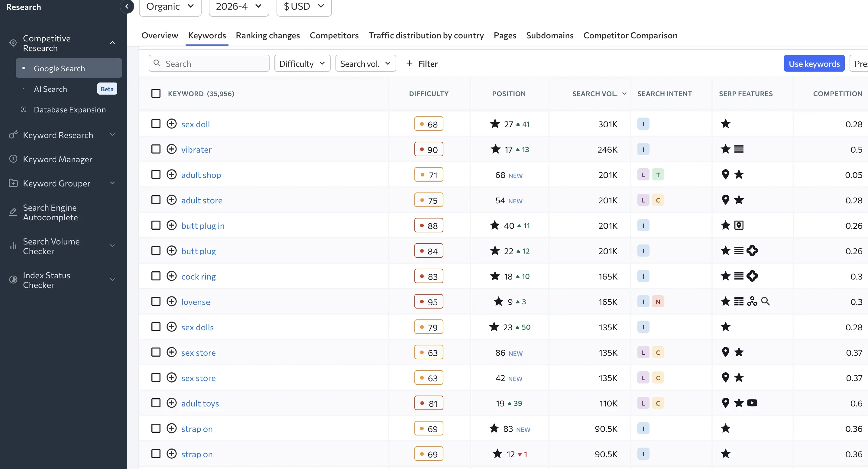Open the Search Volume Checker
868x469 pixels.
[51, 246]
